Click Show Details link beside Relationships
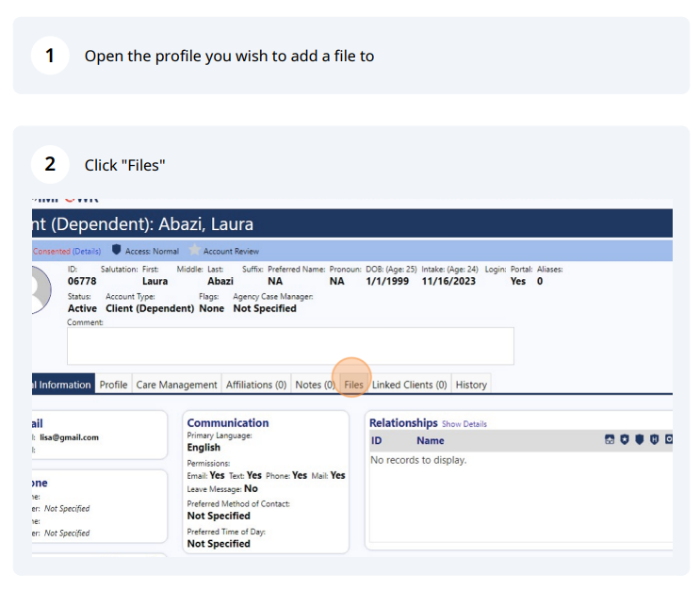 [464, 424]
